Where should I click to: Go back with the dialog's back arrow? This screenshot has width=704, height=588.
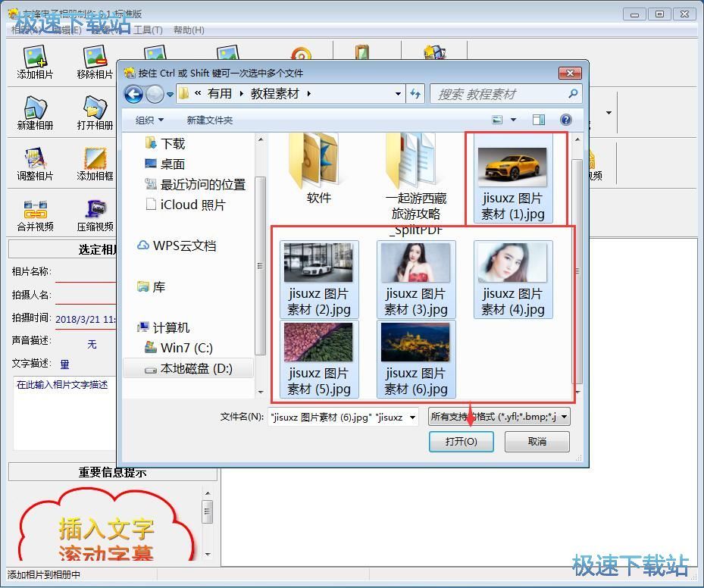pos(133,94)
